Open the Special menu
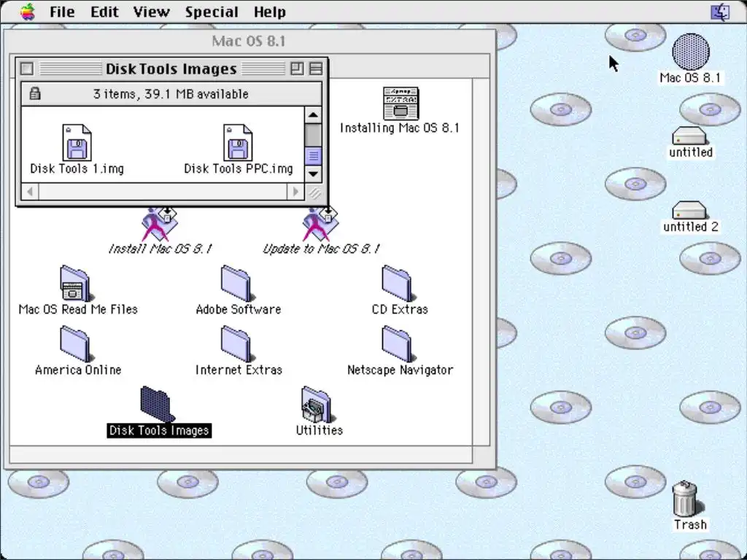 [212, 12]
